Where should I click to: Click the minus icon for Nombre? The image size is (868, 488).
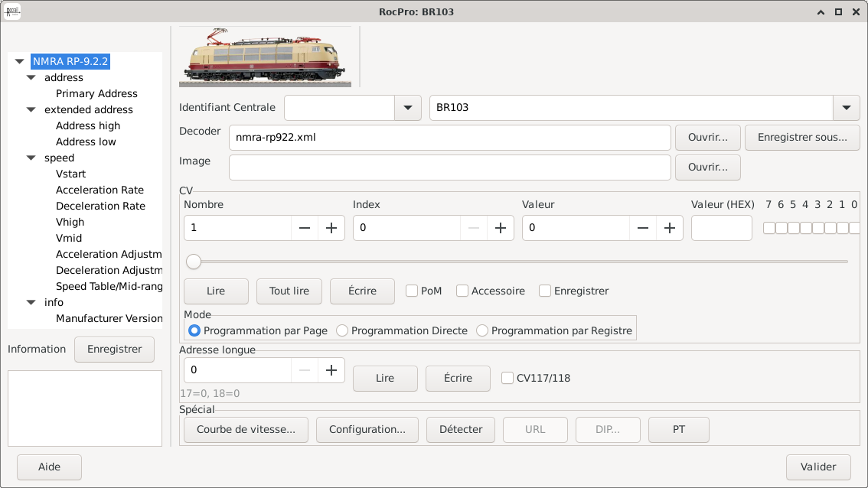tap(305, 228)
